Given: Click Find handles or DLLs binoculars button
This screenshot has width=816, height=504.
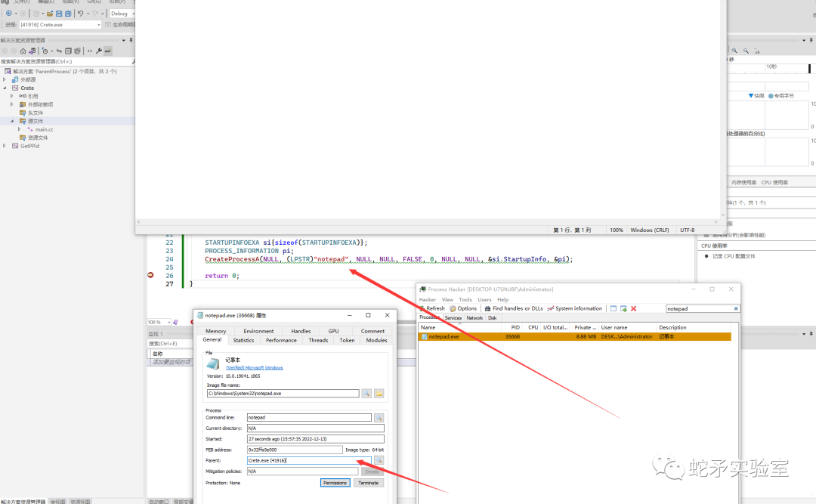Looking at the screenshot, I should click(514, 308).
